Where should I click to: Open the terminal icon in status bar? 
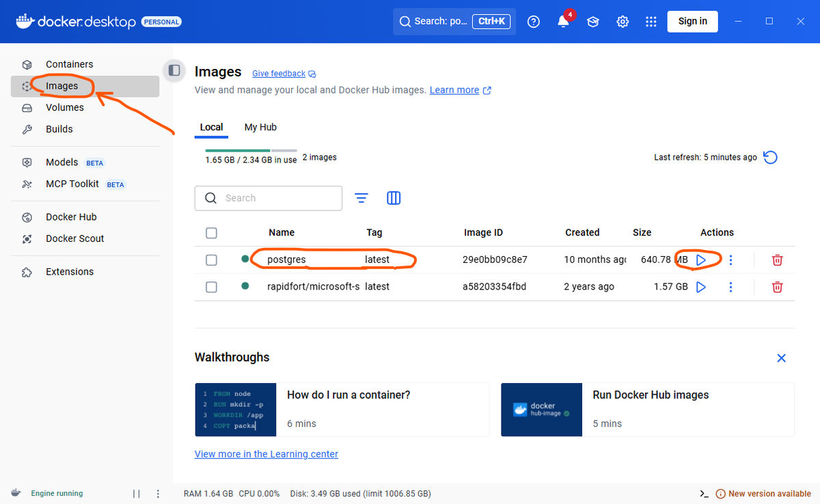click(x=704, y=494)
